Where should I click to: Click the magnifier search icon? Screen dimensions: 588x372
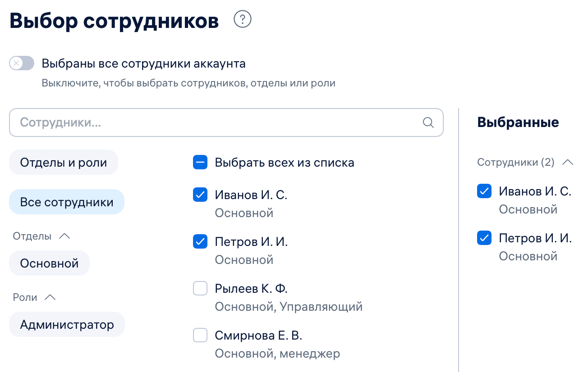[427, 122]
